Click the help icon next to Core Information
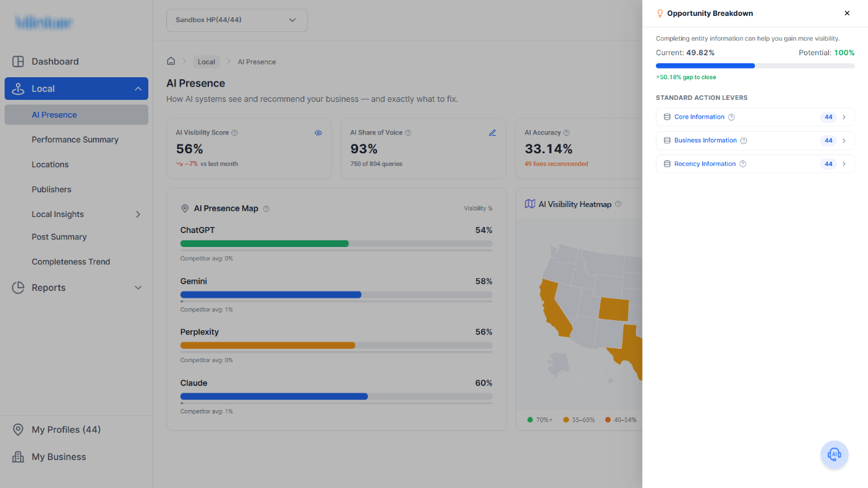The width and height of the screenshot is (868, 488). [x=732, y=117]
